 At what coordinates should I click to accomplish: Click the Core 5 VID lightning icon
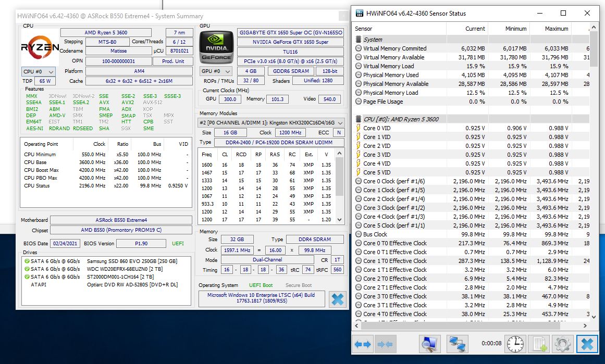(x=359, y=172)
